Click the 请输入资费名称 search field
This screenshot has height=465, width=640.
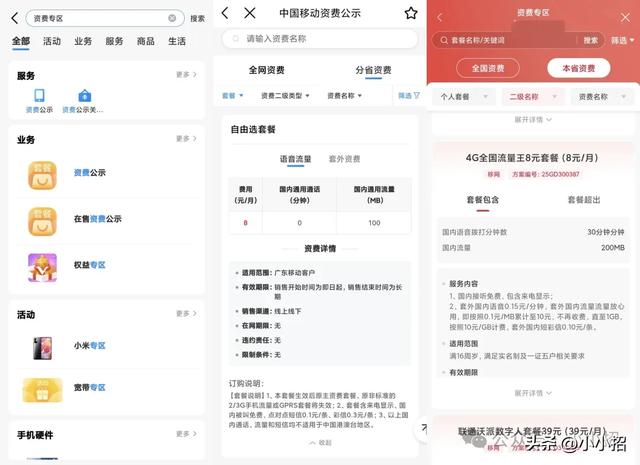pyautogui.click(x=320, y=38)
